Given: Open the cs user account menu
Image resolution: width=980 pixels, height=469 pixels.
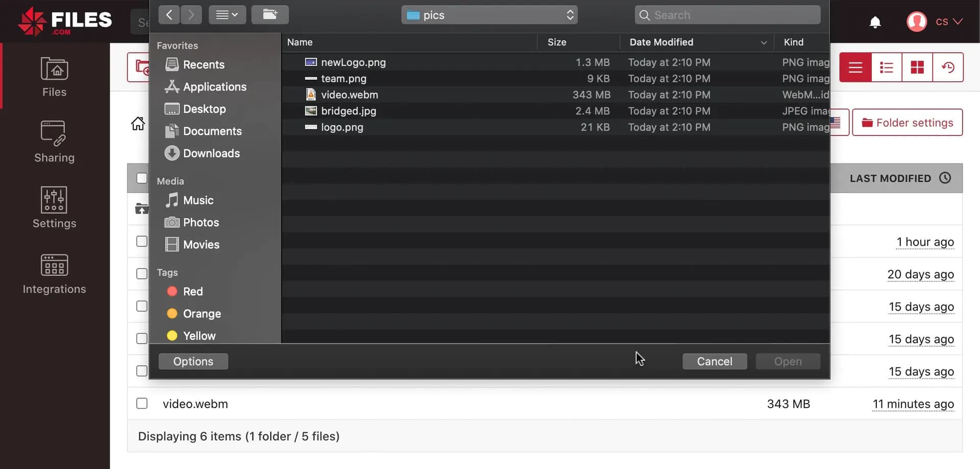Looking at the screenshot, I should (x=935, y=22).
